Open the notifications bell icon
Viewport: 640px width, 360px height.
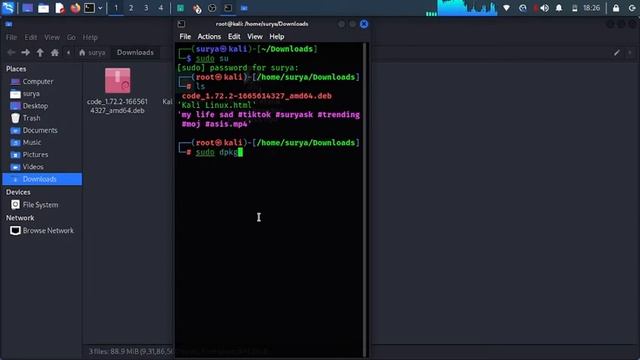click(x=559, y=8)
